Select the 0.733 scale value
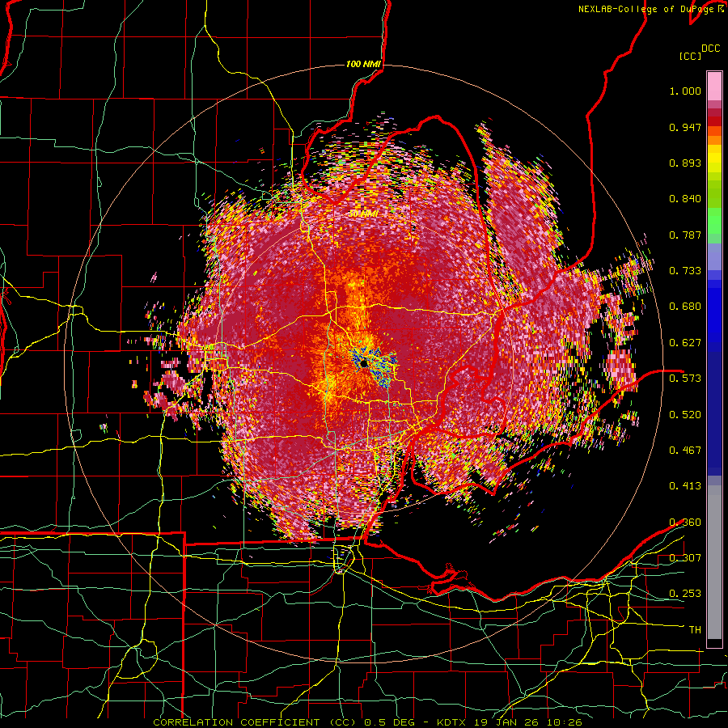728x728 pixels. pyautogui.click(x=685, y=271)
